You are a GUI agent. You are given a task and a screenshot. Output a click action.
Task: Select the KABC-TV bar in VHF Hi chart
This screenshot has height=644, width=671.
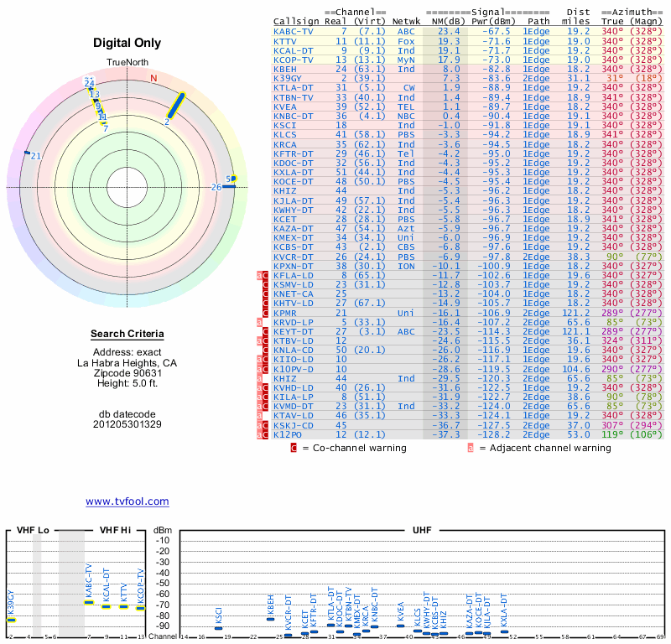(89, 603)
